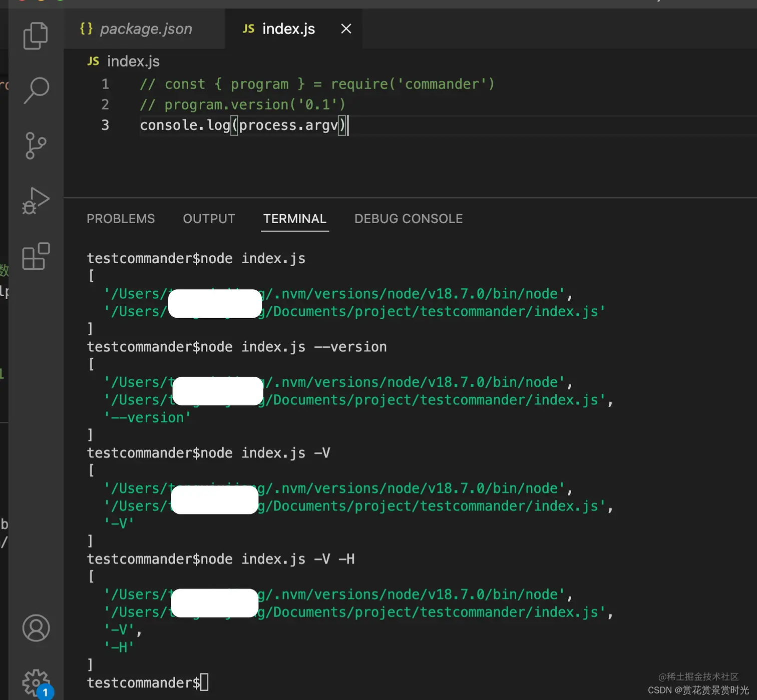Switch to the DEBUG CONSOLE tab
757x700 pixels.
click(409, 219)
